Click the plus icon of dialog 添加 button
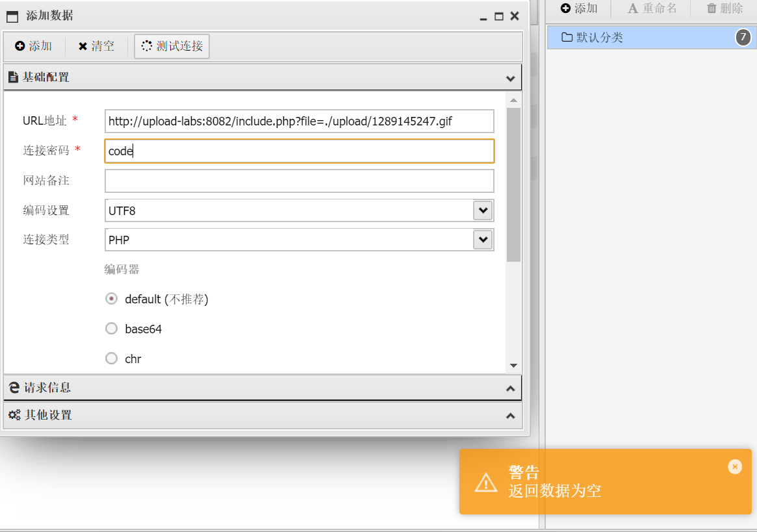Screen dimensions: 757x532 (x=19, y=46)
